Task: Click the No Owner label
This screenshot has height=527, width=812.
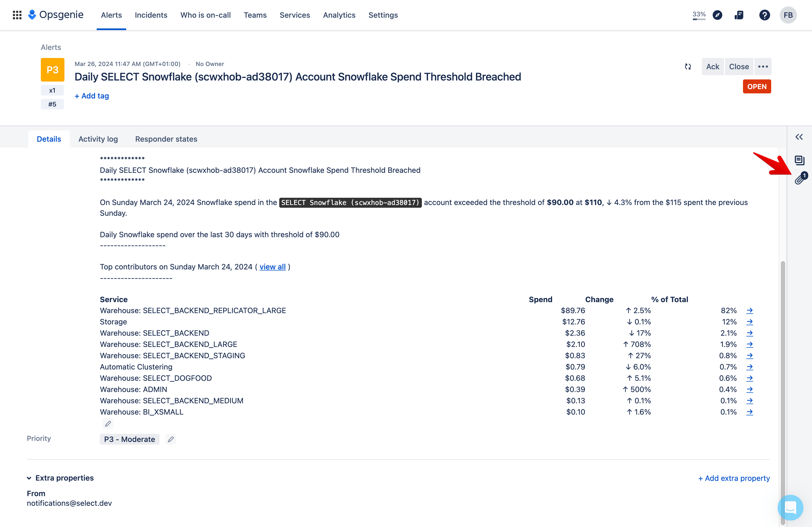Action: 209,64
